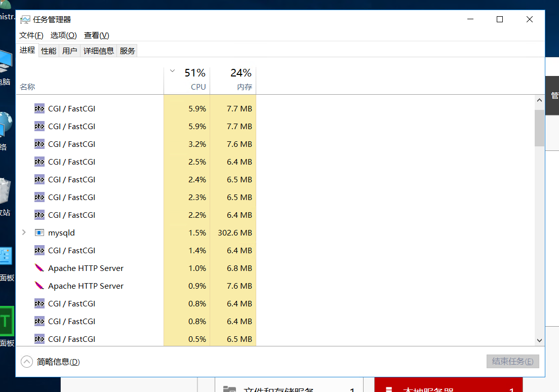Viewport: 559px width, 392px height.
Task: Open the 选项(O) menu
Action: point(63,35)
